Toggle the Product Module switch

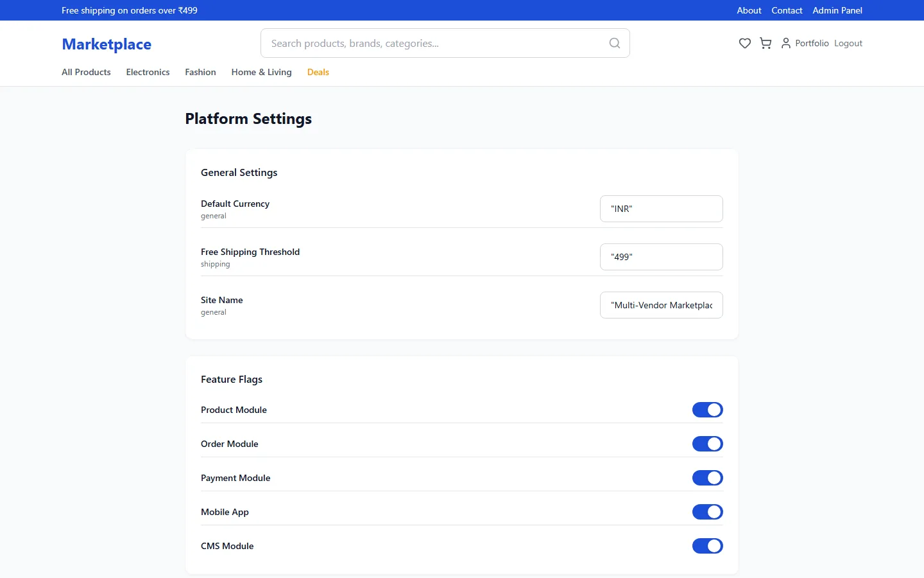click(x=707, y=410)
